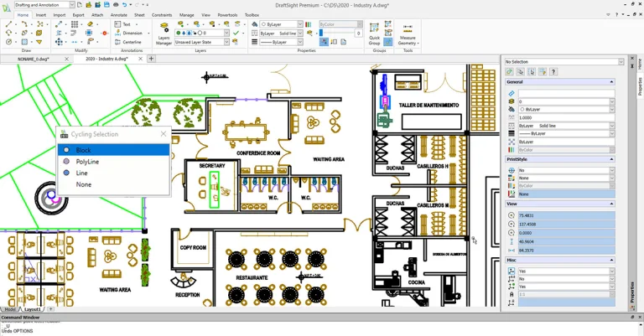The height and width of the screenshot is (336, 644).
Task: Choose None in Cycling Selection list
Action: coord(84,184)
